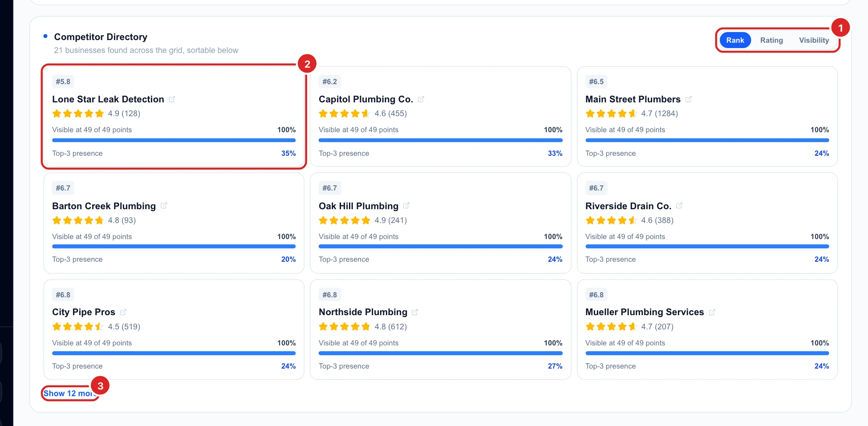Open Riverside Drain Co. business name
The height and width of the screenshot is (426, 868).
tap(628, 206)
